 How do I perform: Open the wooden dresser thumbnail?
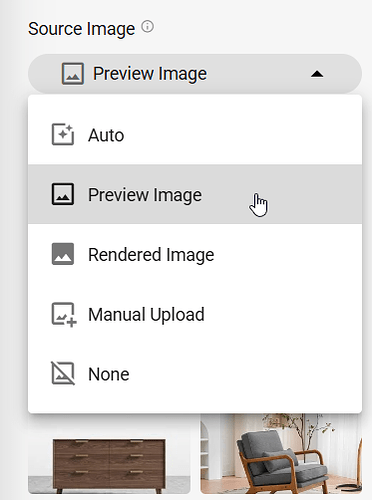tap(109, 454)
